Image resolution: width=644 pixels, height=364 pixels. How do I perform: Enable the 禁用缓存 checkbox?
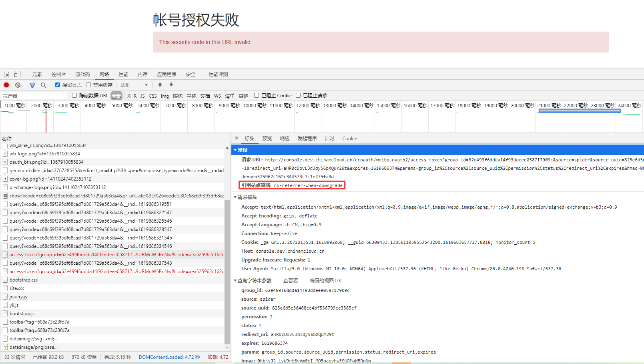tap(88, 85)
